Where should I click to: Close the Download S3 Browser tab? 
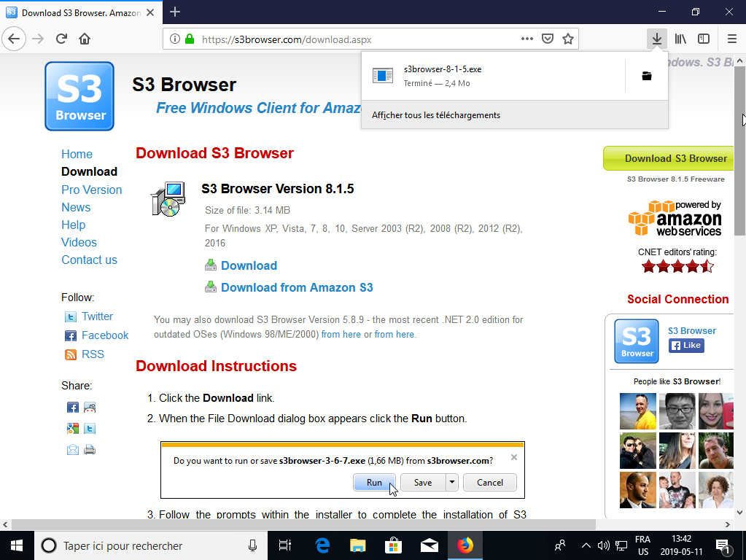point(150,12)
